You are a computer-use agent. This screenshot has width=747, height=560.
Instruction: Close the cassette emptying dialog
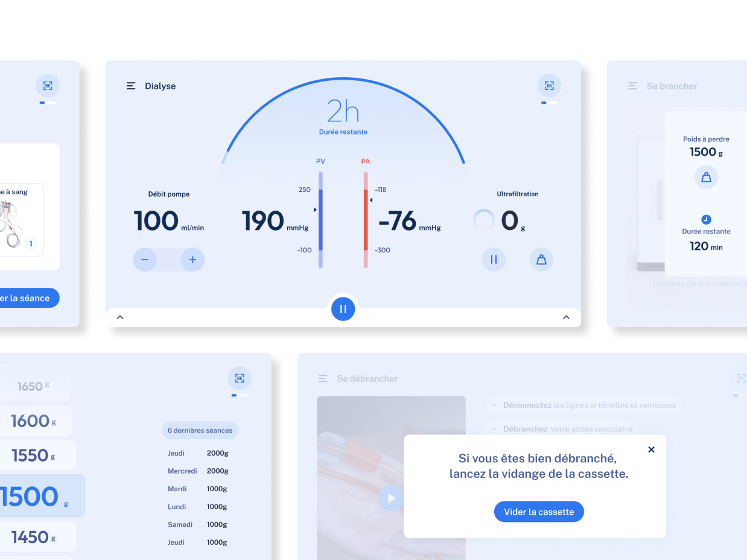point(651,450)
